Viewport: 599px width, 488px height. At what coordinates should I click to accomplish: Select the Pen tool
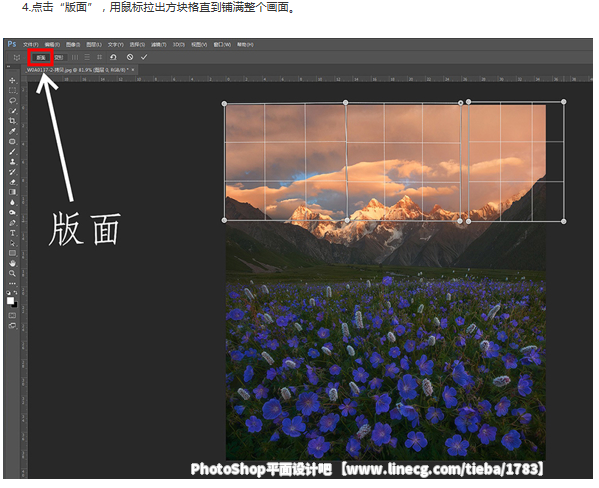pyautogui.click(x=12, y=223)
